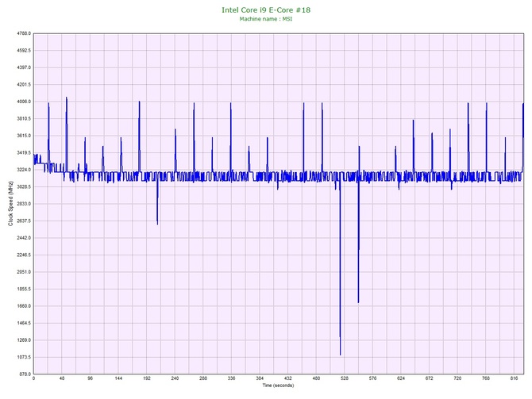Click the x-axis tick label 240
This screenshot has width=532, height=399.
175,378
